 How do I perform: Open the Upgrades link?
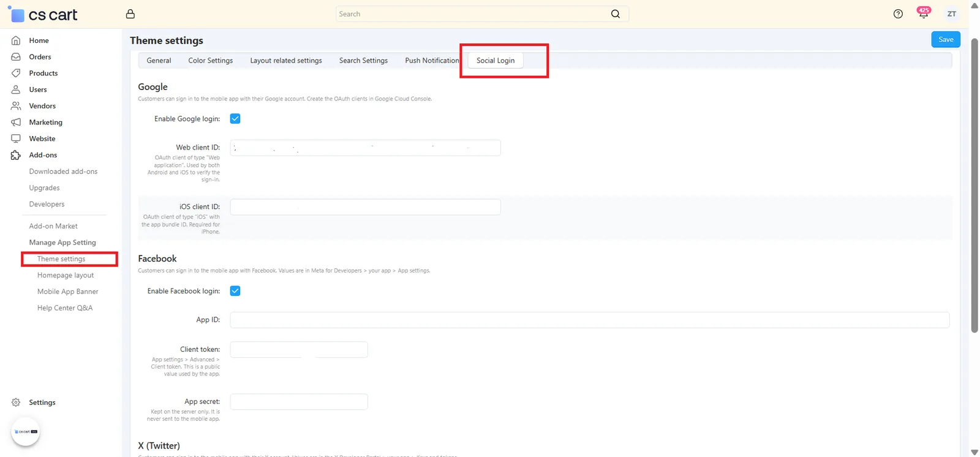(x=44, y=188)
